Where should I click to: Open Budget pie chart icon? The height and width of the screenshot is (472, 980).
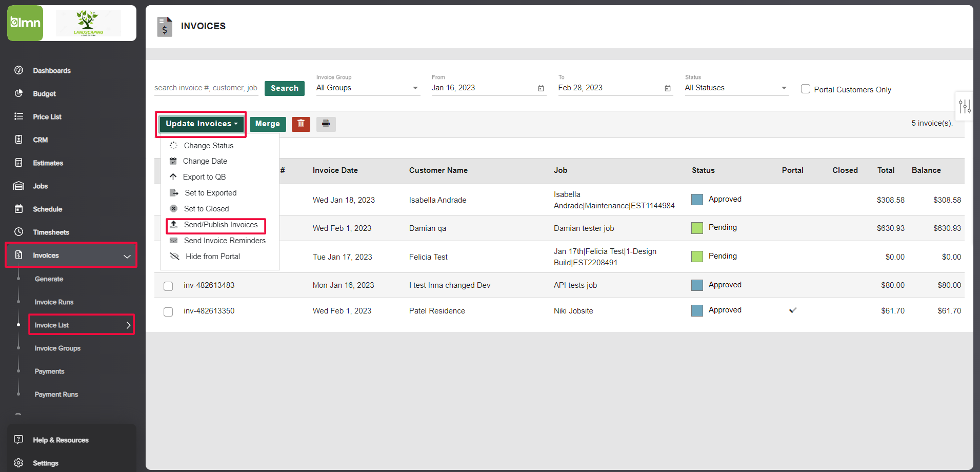click(x=19, y=93)
